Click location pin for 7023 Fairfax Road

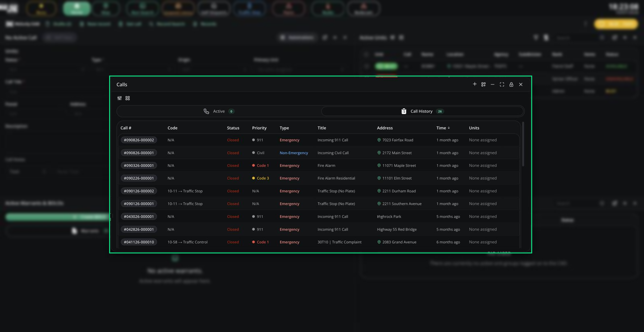(379, 140)
